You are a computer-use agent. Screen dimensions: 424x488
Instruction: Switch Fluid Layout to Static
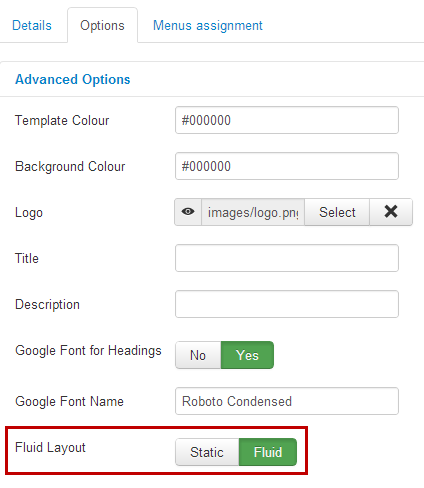click(x=207, y=452)
